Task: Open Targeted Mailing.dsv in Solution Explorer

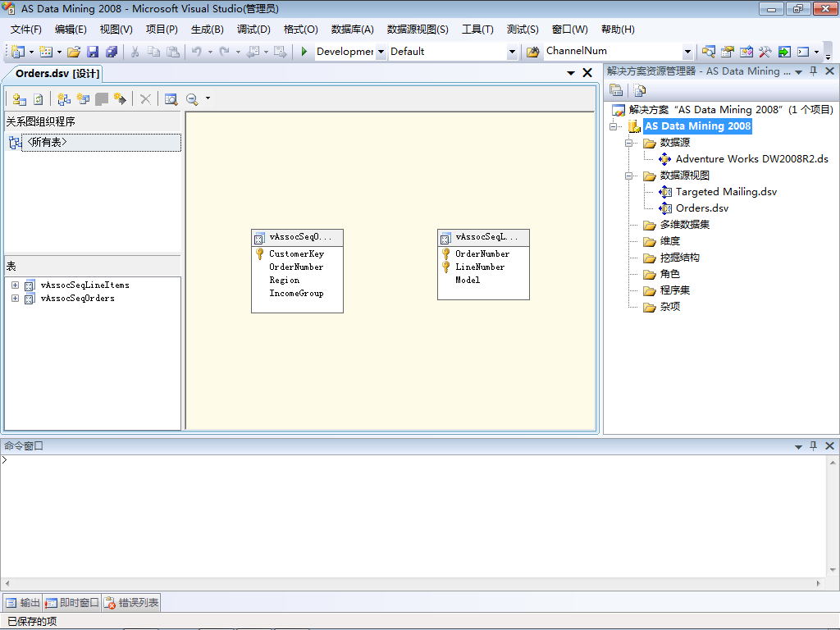Action: point(726,192)
